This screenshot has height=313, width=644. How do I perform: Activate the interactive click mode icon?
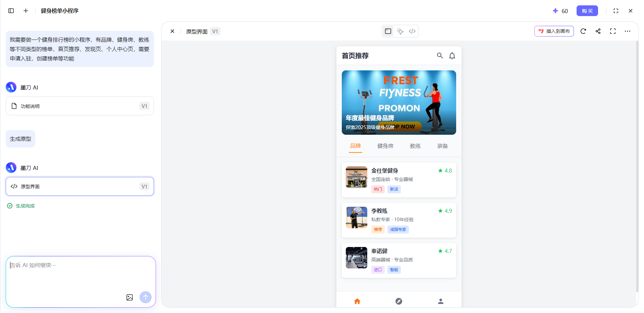tap(400, 31)
